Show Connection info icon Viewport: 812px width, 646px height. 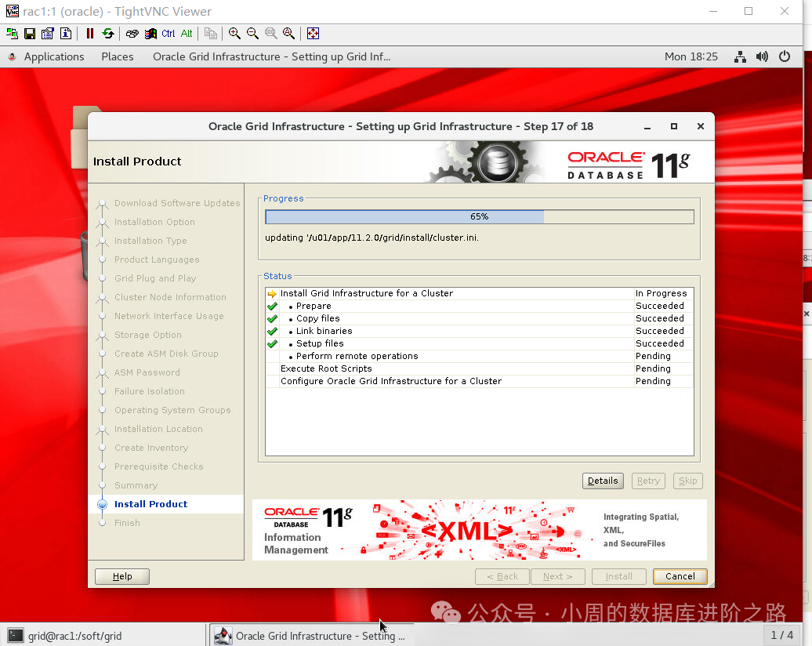[66, 34]
